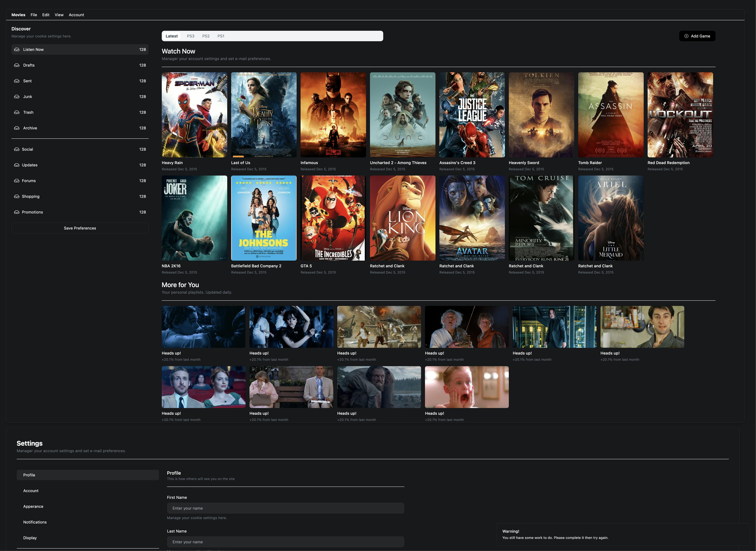Image resolution: width=756 pixels, height=551 pixels.
Task: Click the plus icon in Add Game
Action: coord(686,36)
